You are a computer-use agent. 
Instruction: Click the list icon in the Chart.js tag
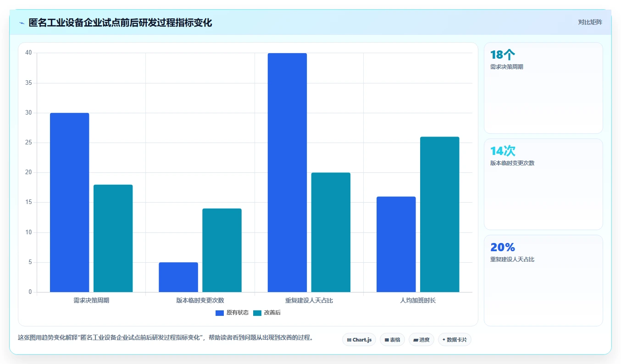point(349,340)
